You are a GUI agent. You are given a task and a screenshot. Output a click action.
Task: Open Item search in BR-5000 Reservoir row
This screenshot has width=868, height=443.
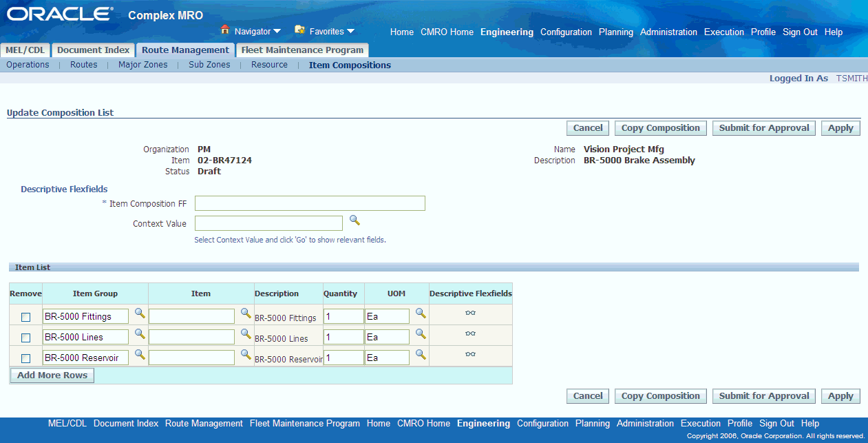[246, 355]
